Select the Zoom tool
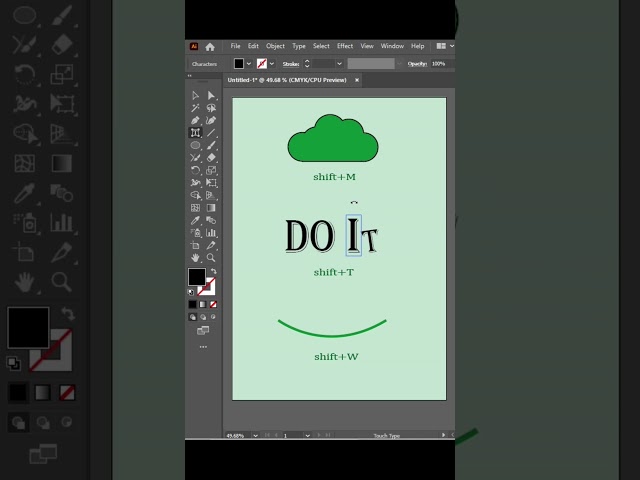Screen dimensions: 640x480 (x=211, y=258)
